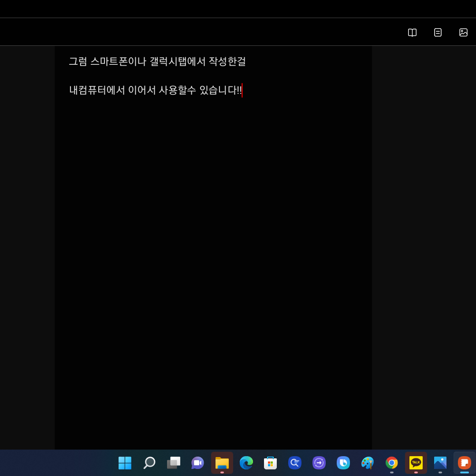Launch Paint from the taskbar
The width and height of the screenshot is (476, 476).
[x=367, y=463]
